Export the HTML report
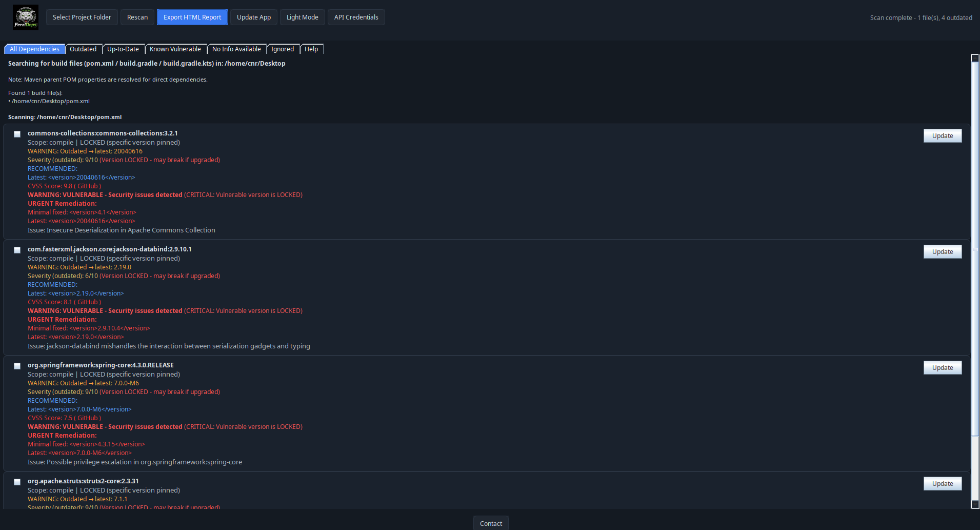This screenshot has width=980, height=530. 192,17
